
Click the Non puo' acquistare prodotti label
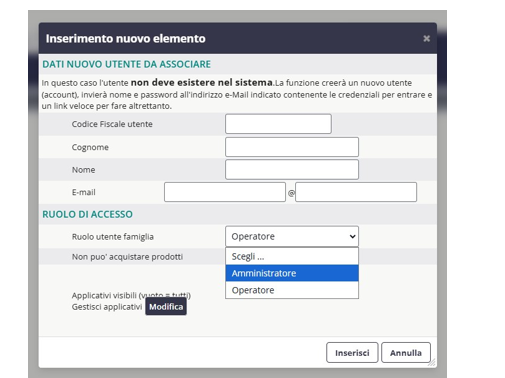(127, 257)
